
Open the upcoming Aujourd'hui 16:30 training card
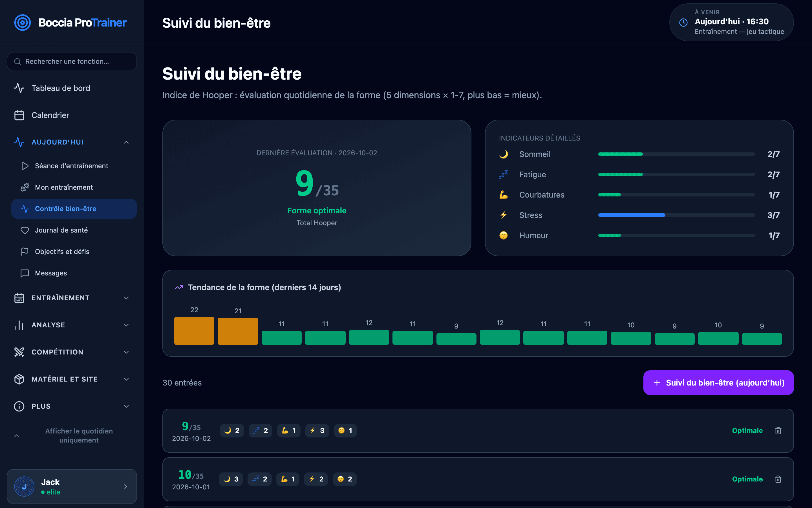tap(731, 23)
